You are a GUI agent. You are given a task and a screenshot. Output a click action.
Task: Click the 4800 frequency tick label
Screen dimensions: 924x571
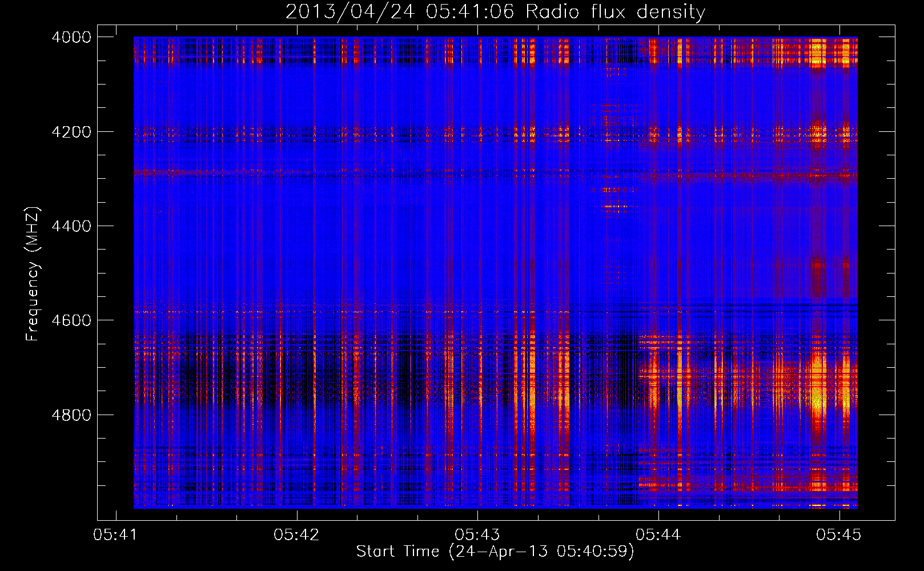click(71, 415)
